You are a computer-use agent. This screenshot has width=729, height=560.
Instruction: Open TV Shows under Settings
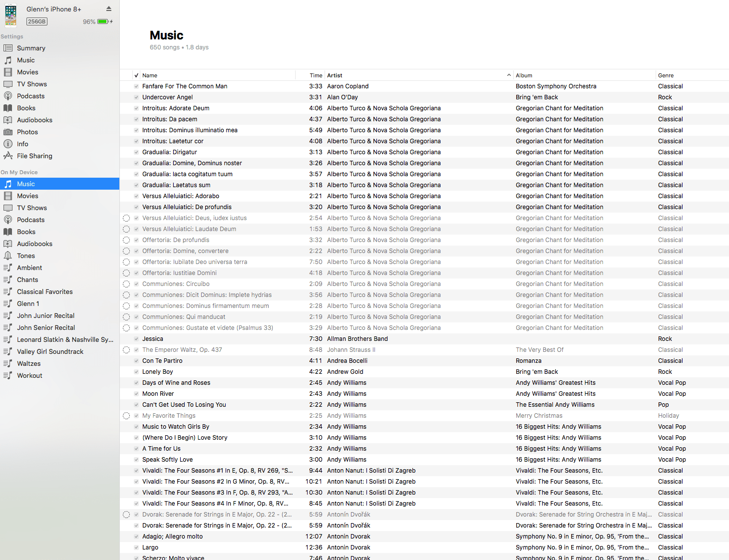(32, 84)
